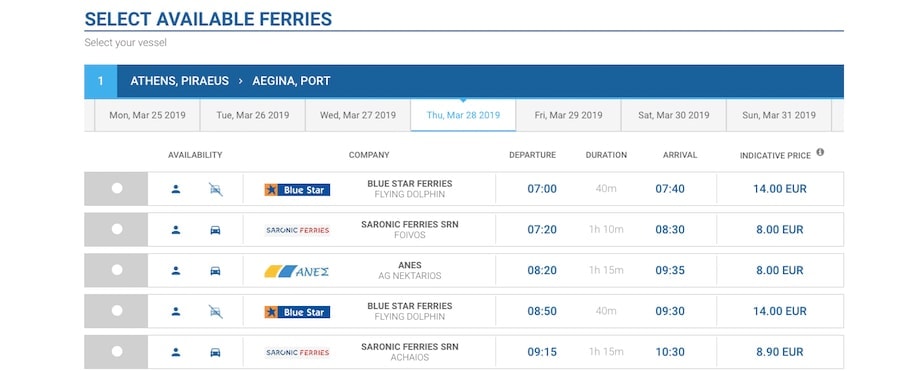Click the info icon beside Indicative Price

click(820, 152)
